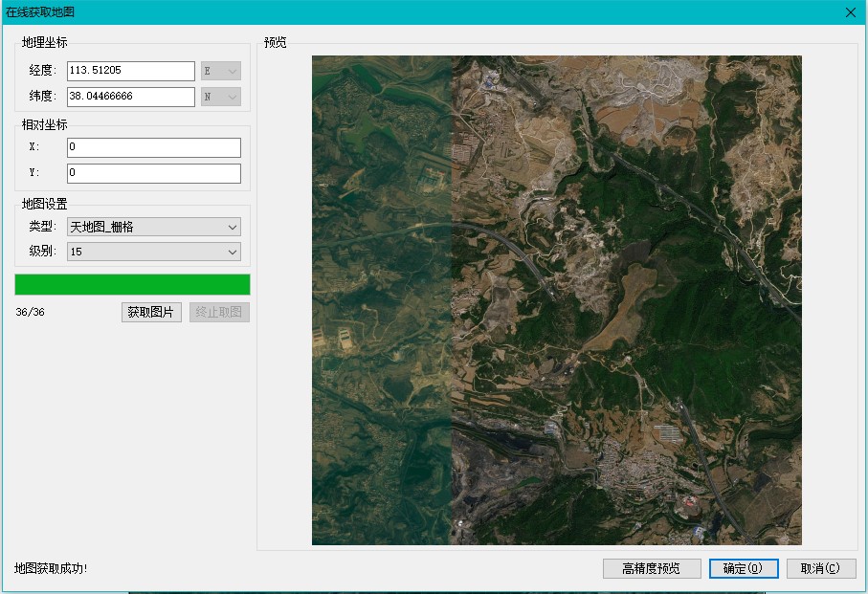This screenshot has width=868, height=594.
Task: Confirm with the 确定(O) button
Action: pos(744,568)
